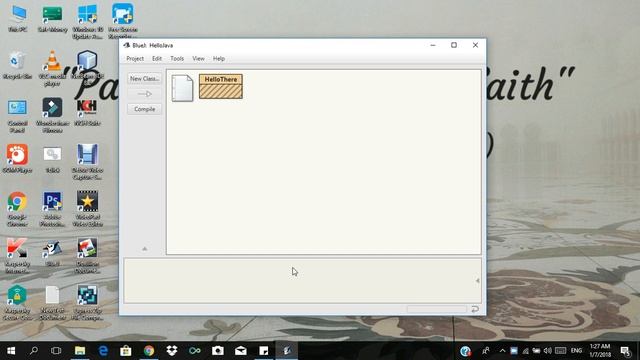Select the Windows 10 Update shortcut icon
Screen dimensions: 640x360
87,21
